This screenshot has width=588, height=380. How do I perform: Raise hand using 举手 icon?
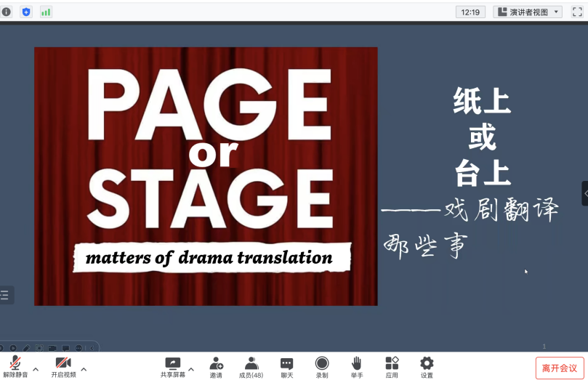click(x=357, y=365)
